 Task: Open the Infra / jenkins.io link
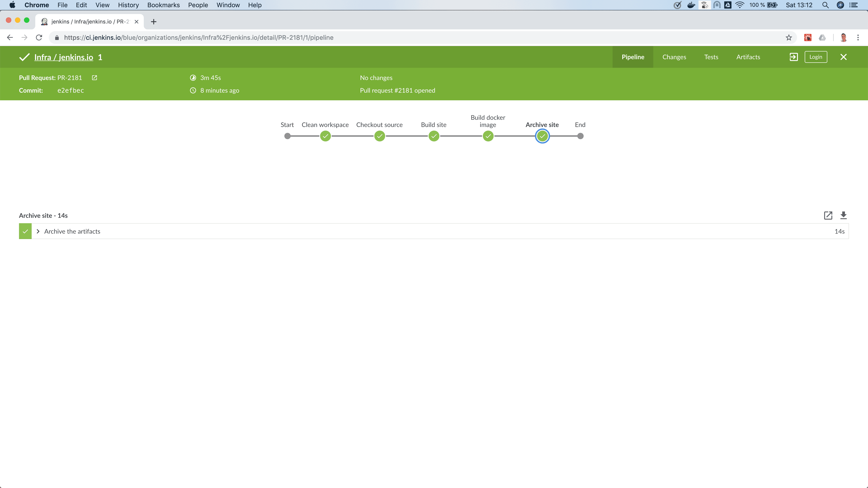coord(64,57)
